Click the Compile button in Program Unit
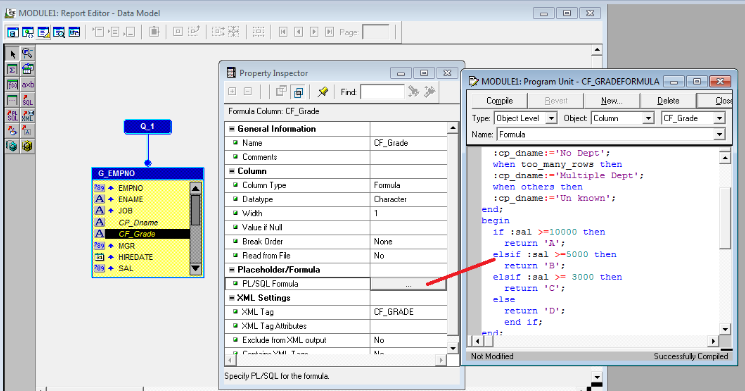 pos(499,101)
